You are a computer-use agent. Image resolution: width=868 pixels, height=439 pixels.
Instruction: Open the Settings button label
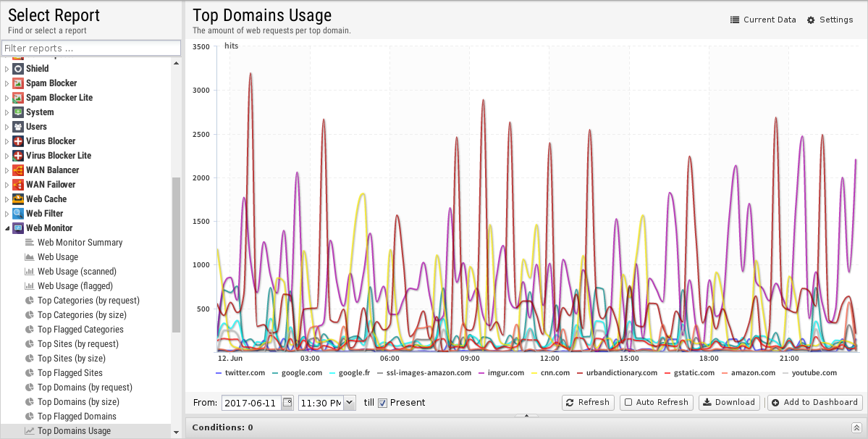[836, 20]
